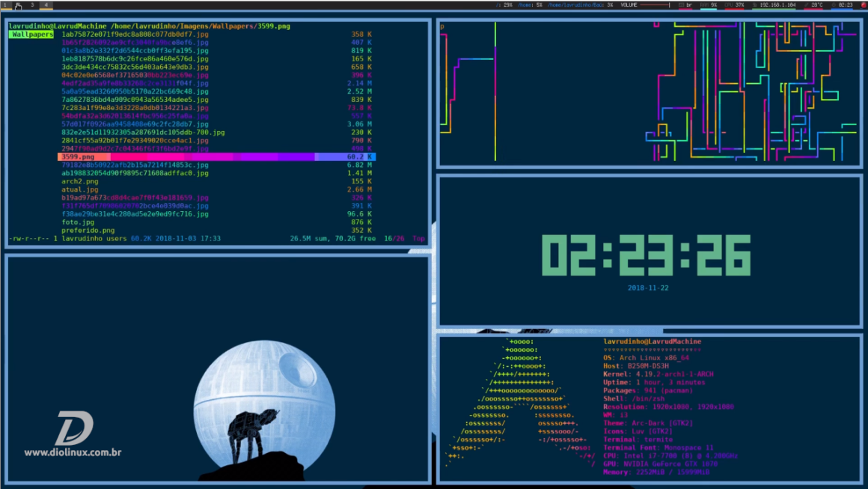The height and width of the screenshot is (489, 868).
Task: Adjust the VOLUME slider in the top bar
Action: (x=654, y=4)
